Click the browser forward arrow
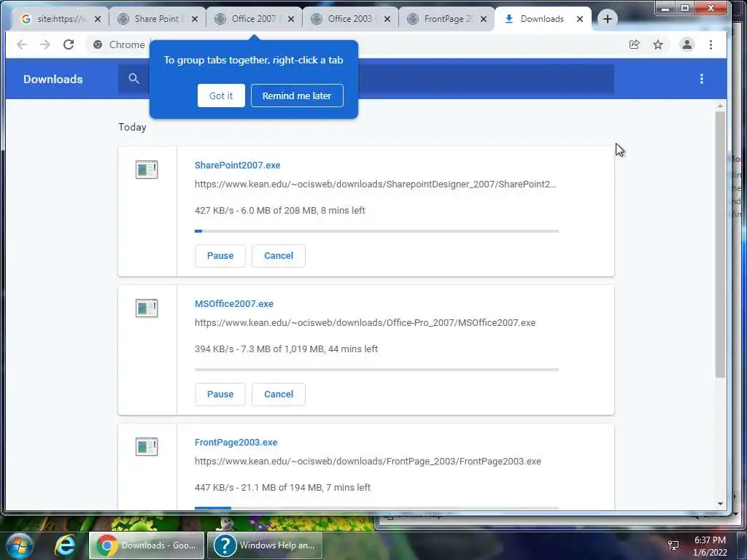Image resolution: width=747 pixels, height=560 pixels. [45, 44]
